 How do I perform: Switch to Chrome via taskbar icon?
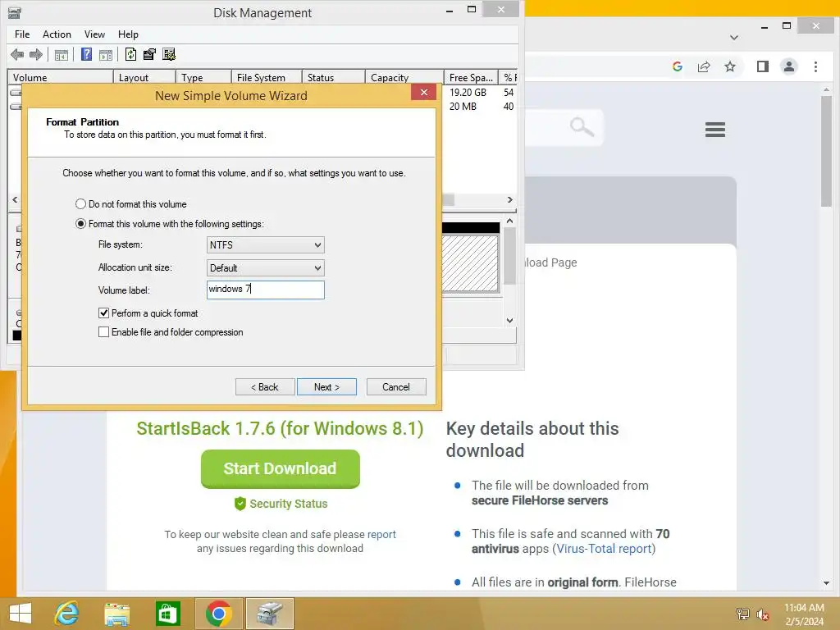point(218,614)
